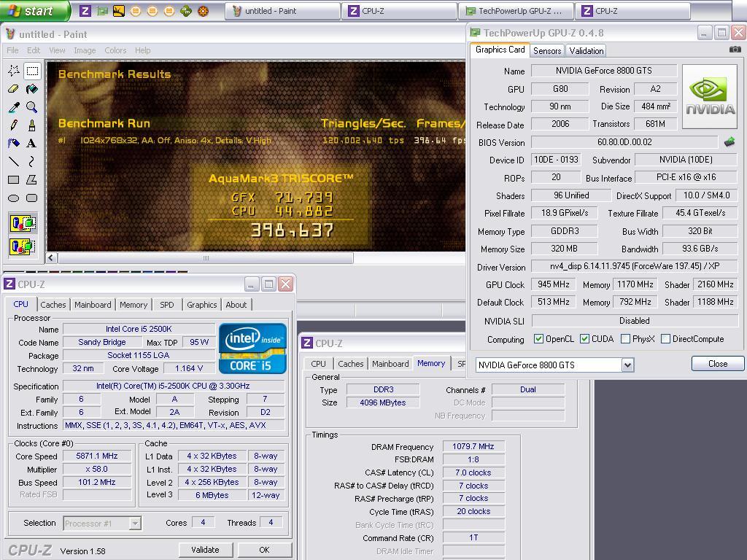
Task: Select the Line tool in Paint
Action: (14, 161)
